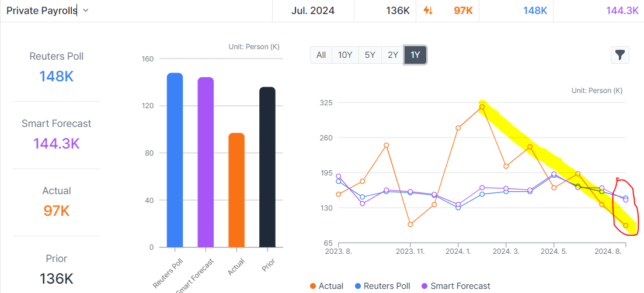This screenshot has width=644, height=293.
Task: Click the blue Reuters Poll bar
Action: (175, 160)
